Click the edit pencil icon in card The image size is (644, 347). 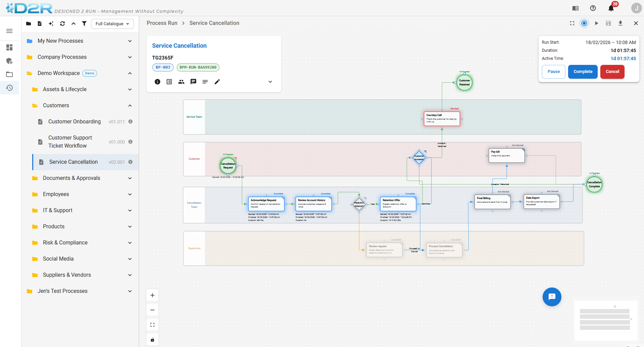[217, 82]
